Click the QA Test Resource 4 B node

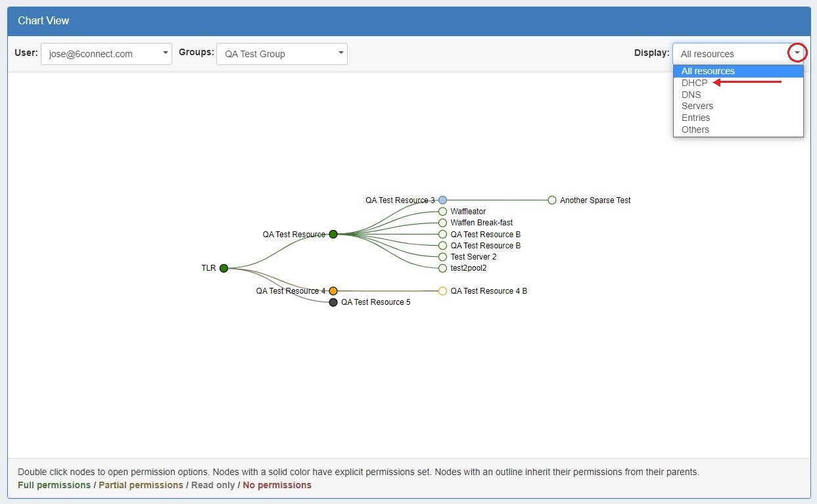(442, 290)
